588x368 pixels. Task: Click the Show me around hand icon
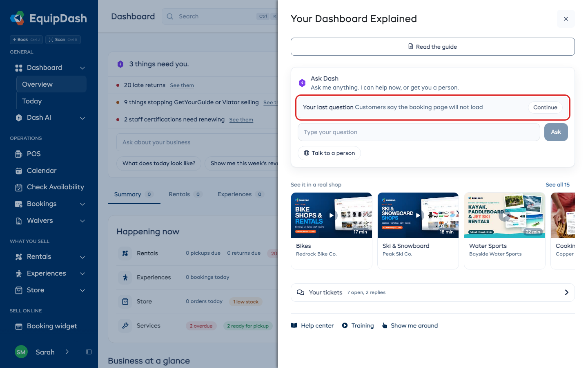(x=385, y=325)
